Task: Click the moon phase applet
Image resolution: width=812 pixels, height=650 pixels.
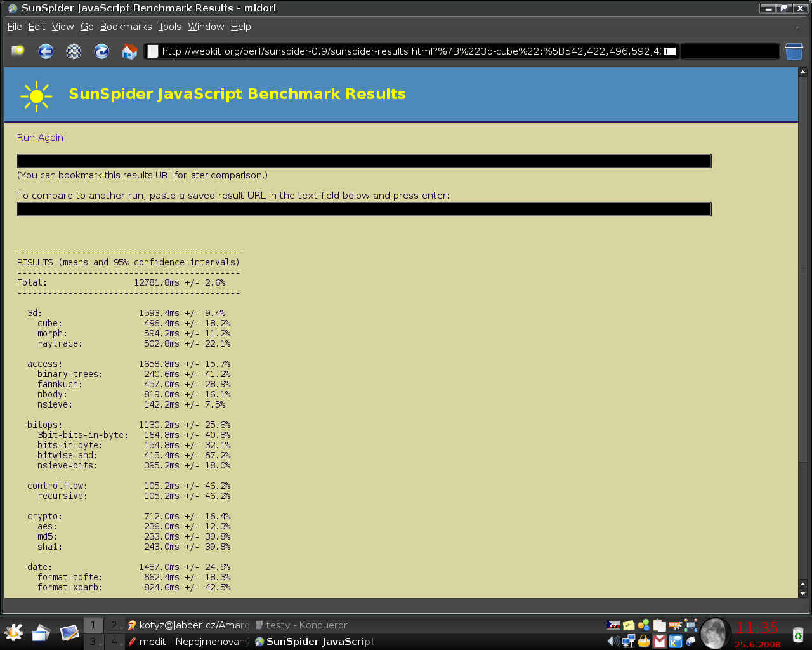Action: pyautogui.click(x=714, y=633)
